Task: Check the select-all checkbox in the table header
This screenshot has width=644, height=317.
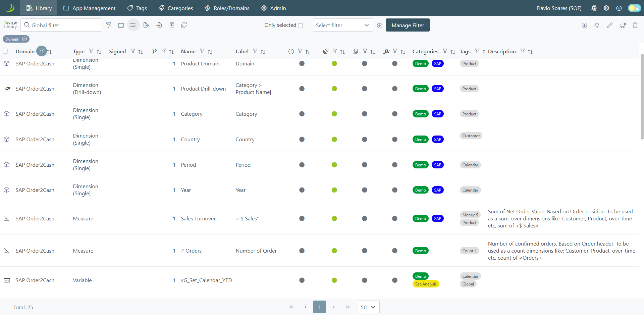Action: click(5, 51)
